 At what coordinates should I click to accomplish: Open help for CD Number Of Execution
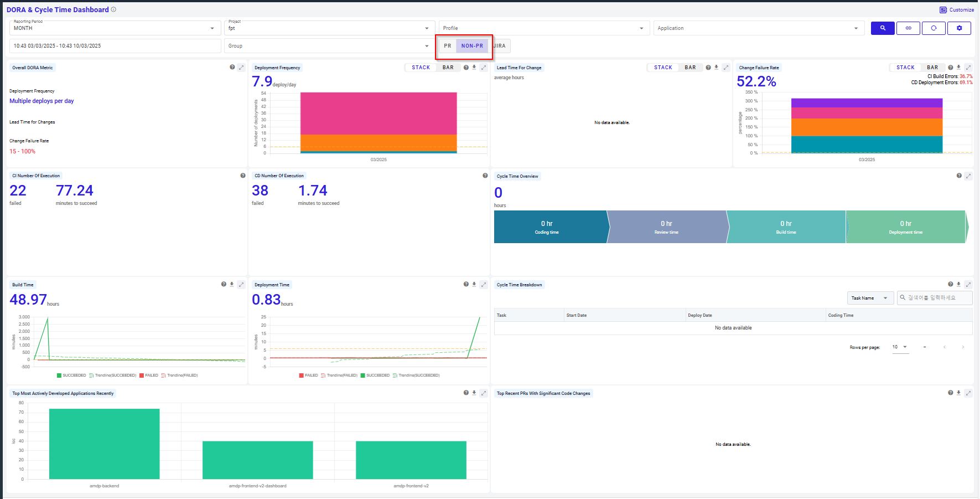pos(485,176)
